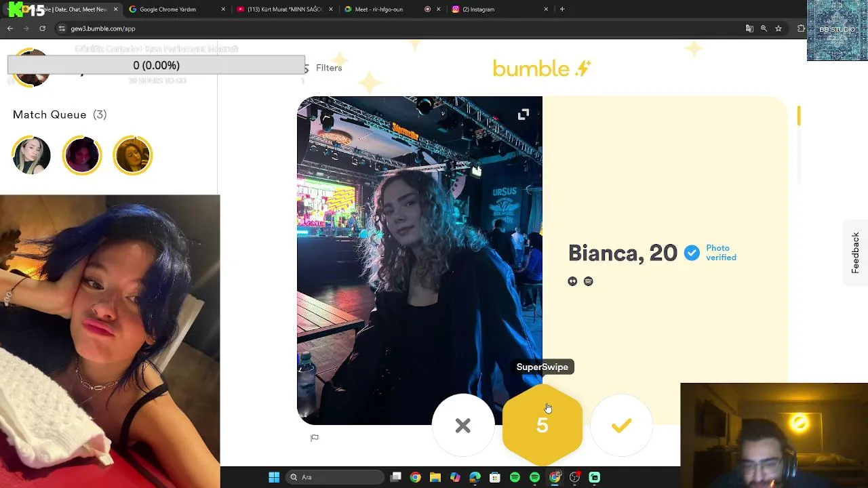The image size is (868, 488).
Task: Report the profile with the flag icon
Action: click(315, 438)
